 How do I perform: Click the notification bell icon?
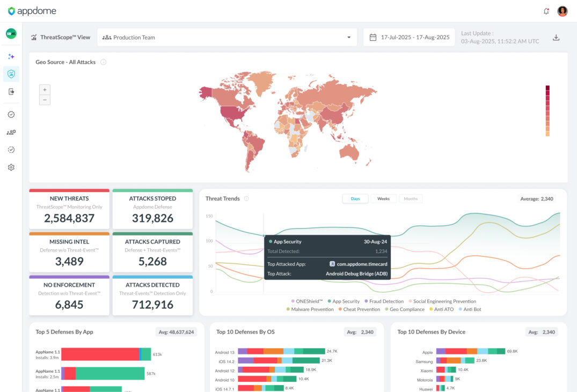tap(546, 11)
